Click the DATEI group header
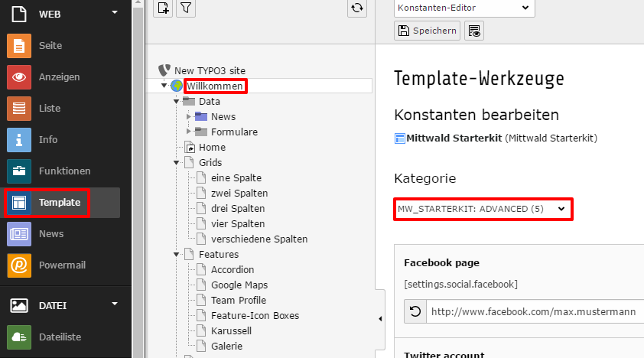 tap(53, 305)
